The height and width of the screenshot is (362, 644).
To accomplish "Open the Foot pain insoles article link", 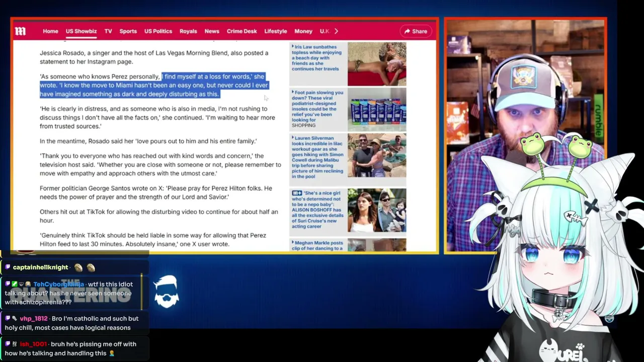I will coord(317,106).
